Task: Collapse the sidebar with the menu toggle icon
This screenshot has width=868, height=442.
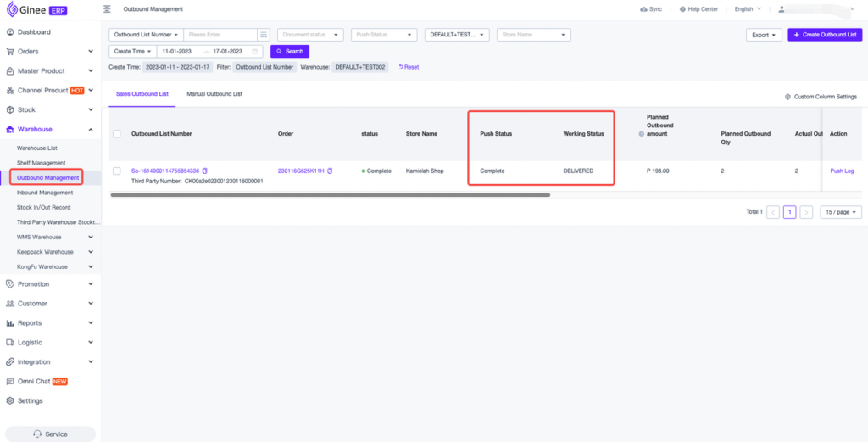Action: (x=107, y=9)
